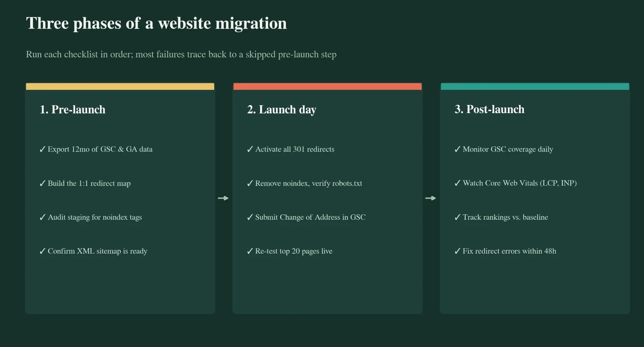The height and width of the screenshot is (347, 644).
Task: Click "Export 12mo of GSC & GA data"
Action: 100,149
